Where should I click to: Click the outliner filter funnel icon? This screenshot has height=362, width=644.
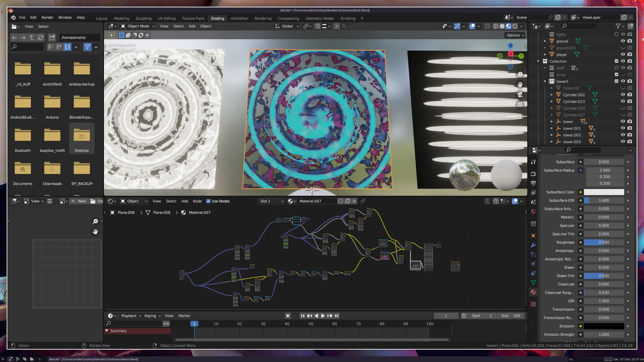[x=618, y=26]
